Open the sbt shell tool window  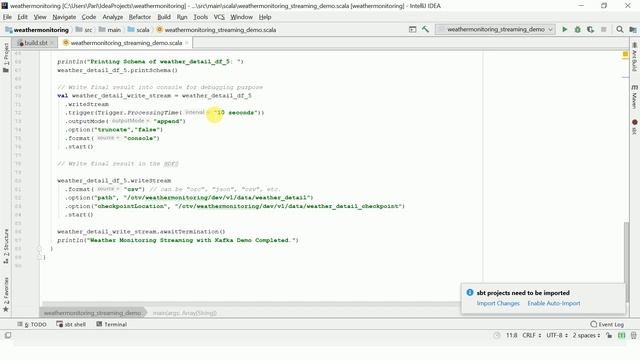click(x=71, y=324)
